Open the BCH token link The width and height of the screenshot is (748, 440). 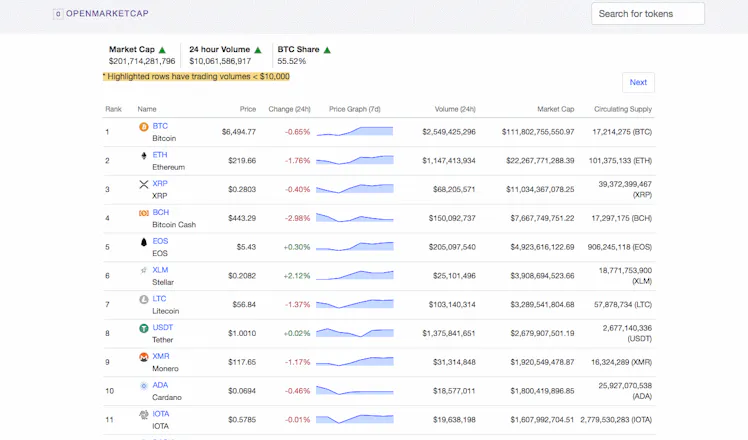161,212
